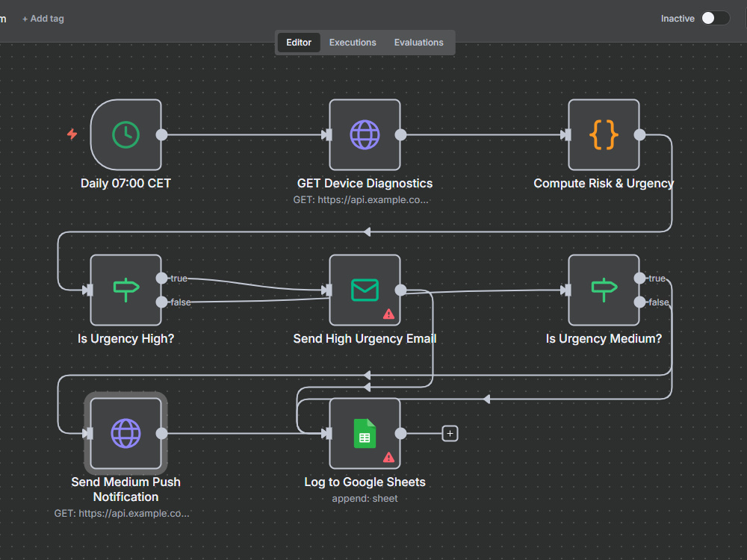Click output connector of Daily 07:00 CET node
Screen dimensions: 747x560
click(162, 134)
